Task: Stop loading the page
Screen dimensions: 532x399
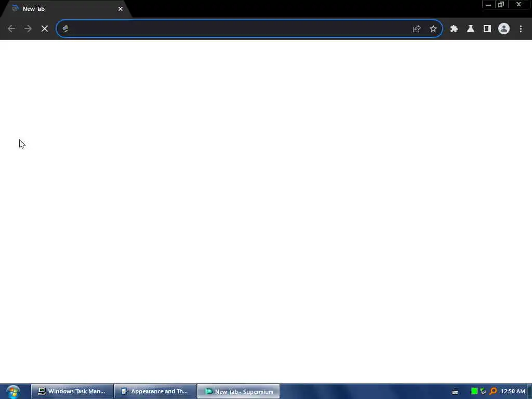Action: tap(45, 29)
